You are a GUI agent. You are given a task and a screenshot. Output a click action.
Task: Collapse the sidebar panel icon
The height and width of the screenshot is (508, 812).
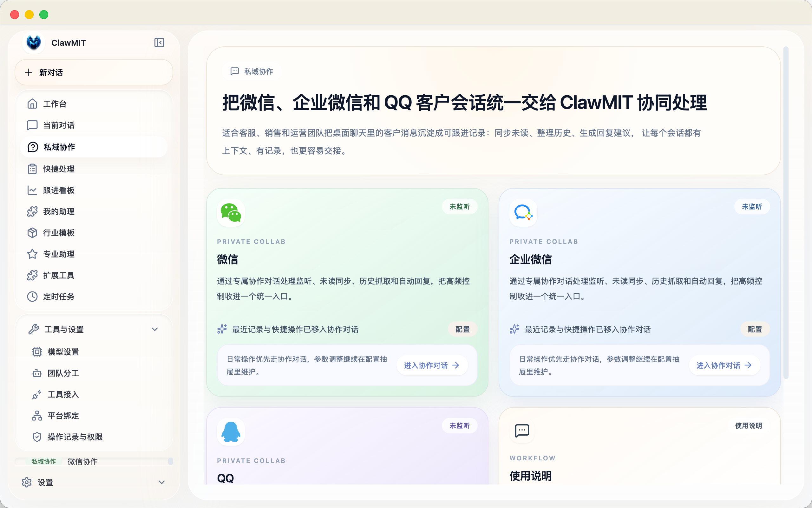point(159,43)
